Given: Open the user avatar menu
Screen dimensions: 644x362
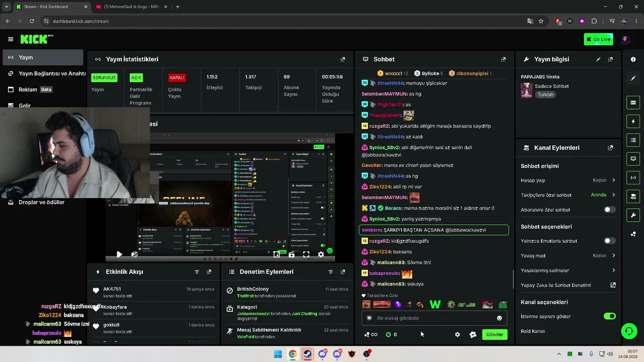Looking at the screenshot, I should pyautogui.click(x=625, y=39).
